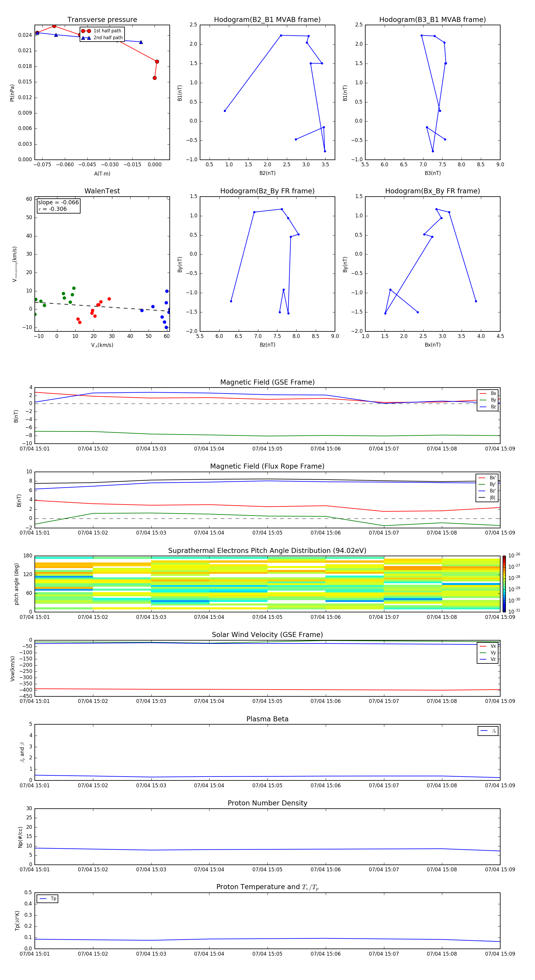Click the |B| legend entry in Flux Rope panel
Viewport: 535px width, 980px height.
tap(487, 498)
